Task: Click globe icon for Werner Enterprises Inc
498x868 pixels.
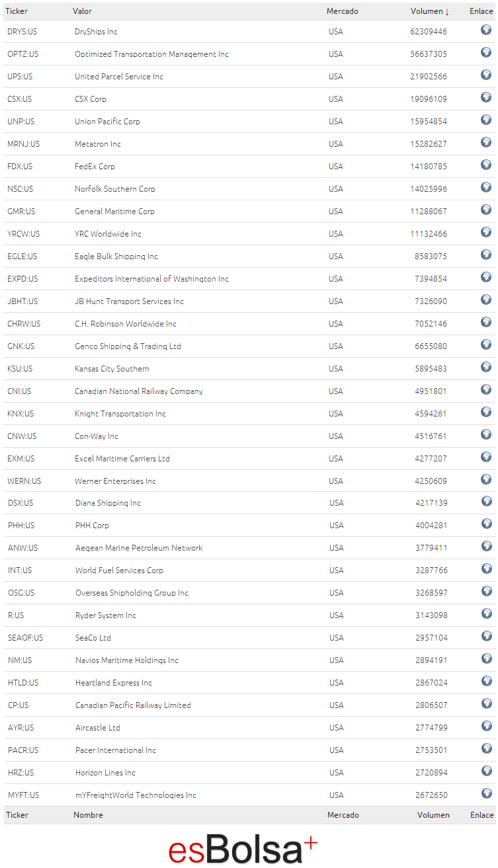Action: point(486,479)
